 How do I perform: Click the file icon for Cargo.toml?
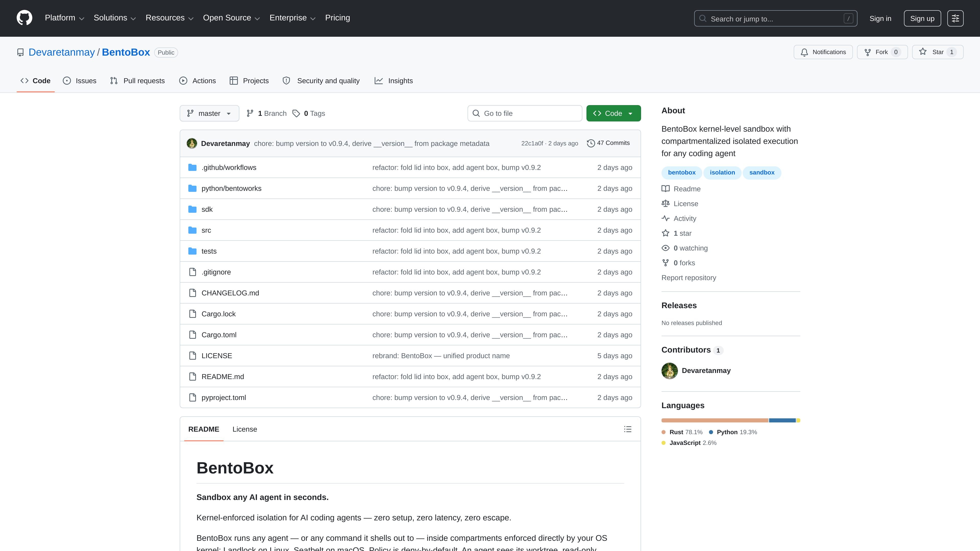point(192,335)
